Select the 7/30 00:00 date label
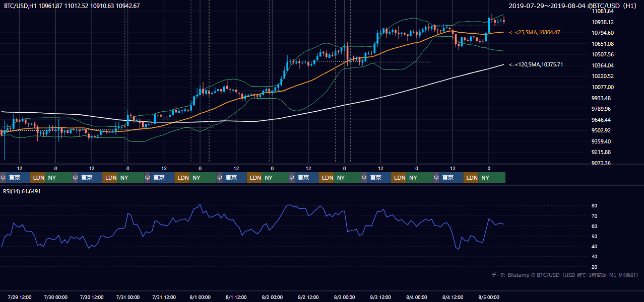The height and width of the screenshot is (302, 644). pyautogui.click(x=55, y=297)
